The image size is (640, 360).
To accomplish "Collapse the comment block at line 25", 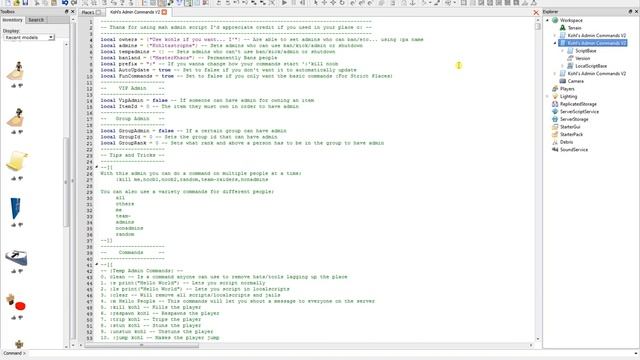I will coord(97,167).
